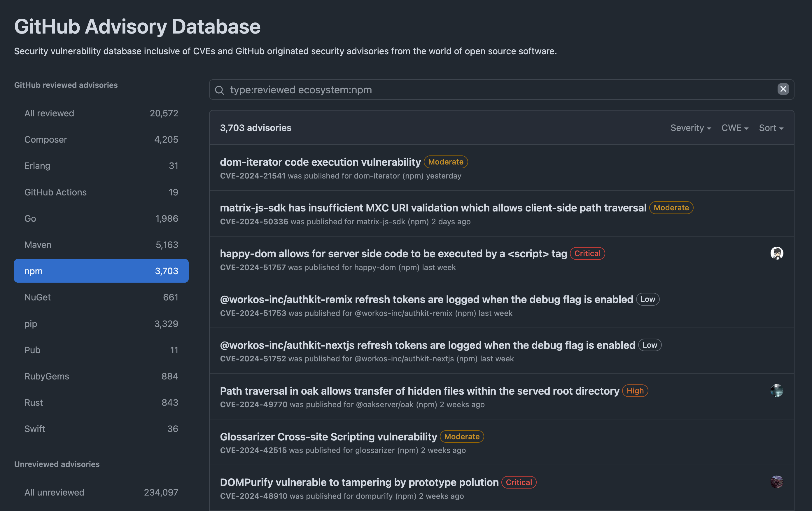Viewport: 812px width, 511px height.
Task: Open dom-iterator code execution vulnerability advisory
Action: pos(320,162)
